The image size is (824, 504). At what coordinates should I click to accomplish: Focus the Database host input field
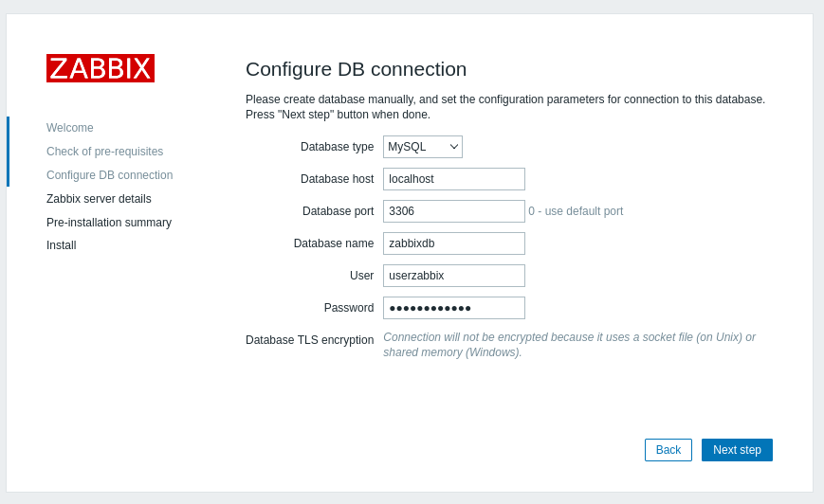453,179
